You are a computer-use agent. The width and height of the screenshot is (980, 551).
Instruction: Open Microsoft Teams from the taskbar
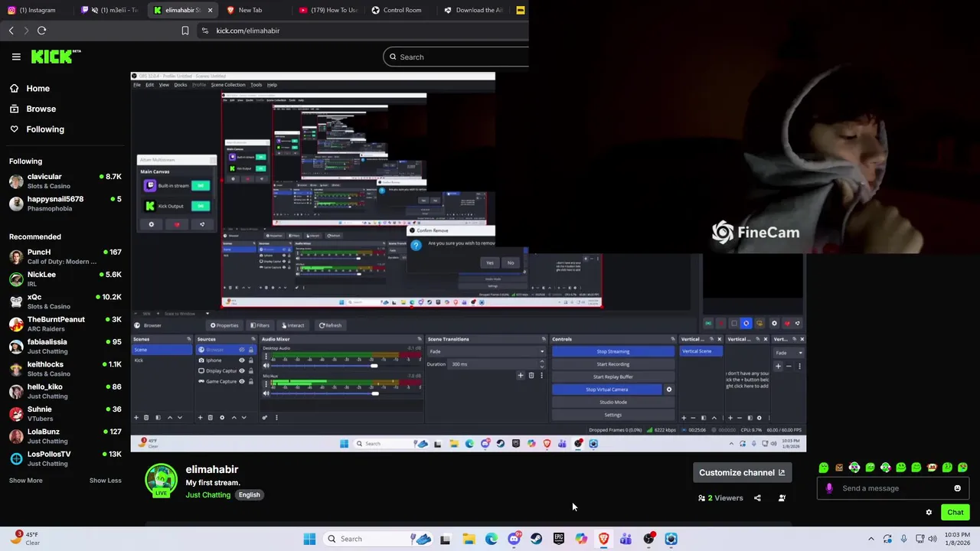[x=626, y=539]
